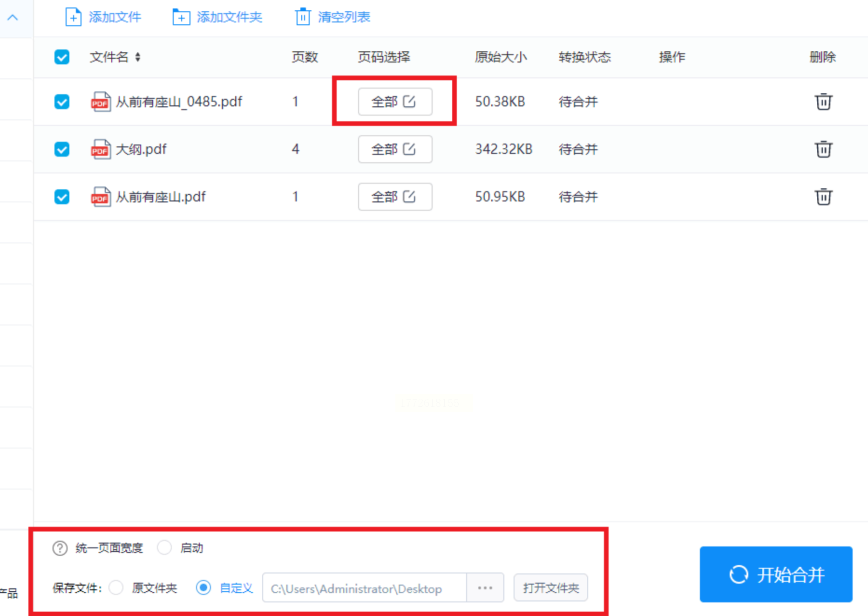Select the 原文件夹 save location radio

[116, 588]
